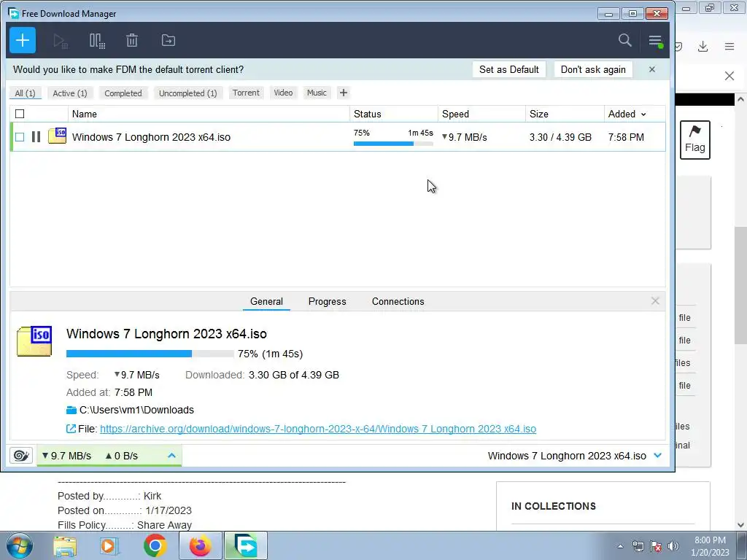The image size is (747, 560).
Task: Sort by Speed column header
Action: (x=481, y=114)
